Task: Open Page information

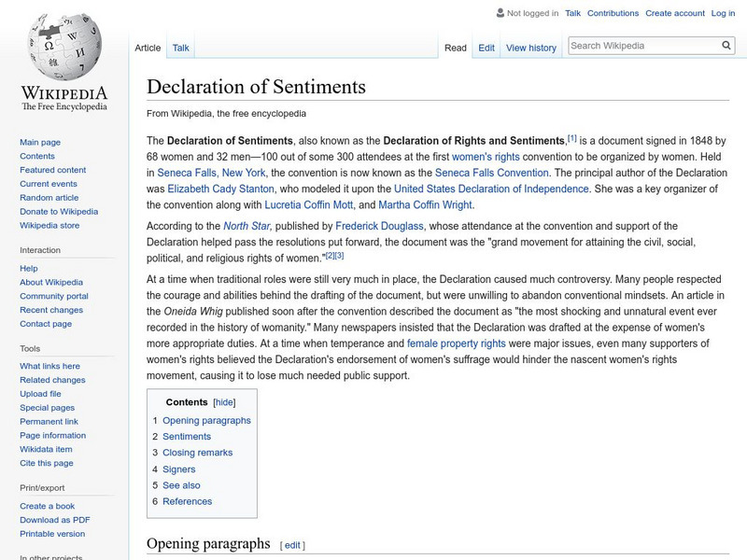Action: (x=53, y=435)
